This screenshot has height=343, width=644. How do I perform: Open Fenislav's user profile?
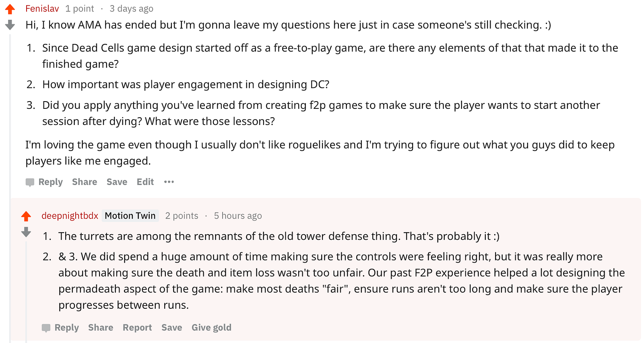coord(42,8)
